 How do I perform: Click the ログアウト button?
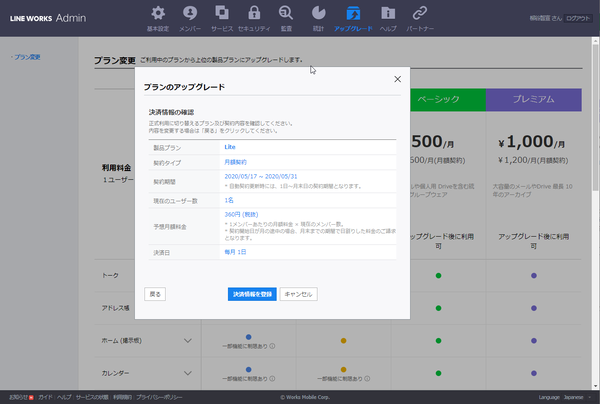pyautogui.click(x=578, y=19)
